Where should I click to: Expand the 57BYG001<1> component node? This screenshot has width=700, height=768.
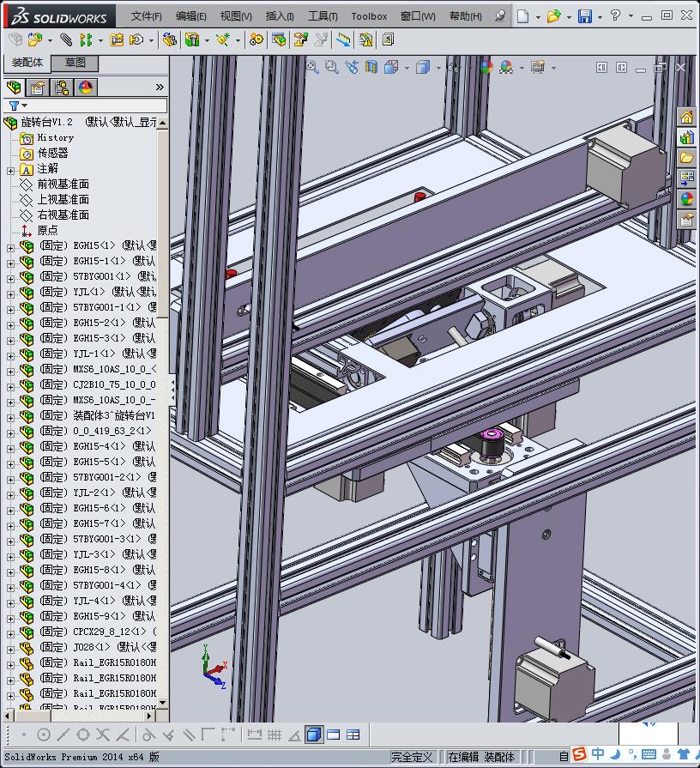pyautogui.click(x=11, y=279)
